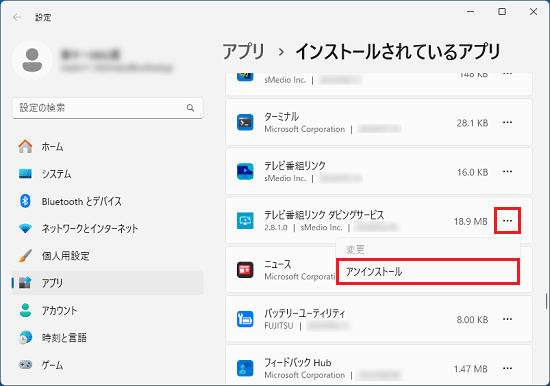Click the バッテリーユーティリティ app icon
550x386 pixels.
pyautogui.click(x=245, y=319)
